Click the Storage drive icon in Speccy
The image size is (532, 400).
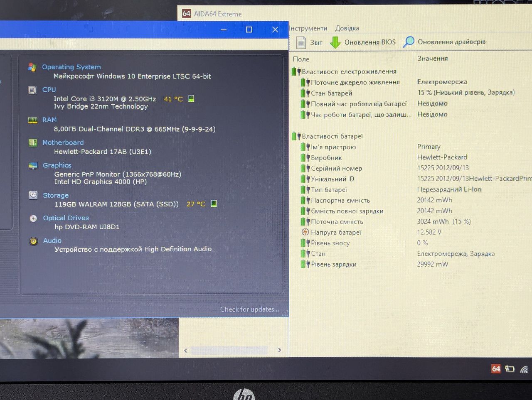[33, 195]
